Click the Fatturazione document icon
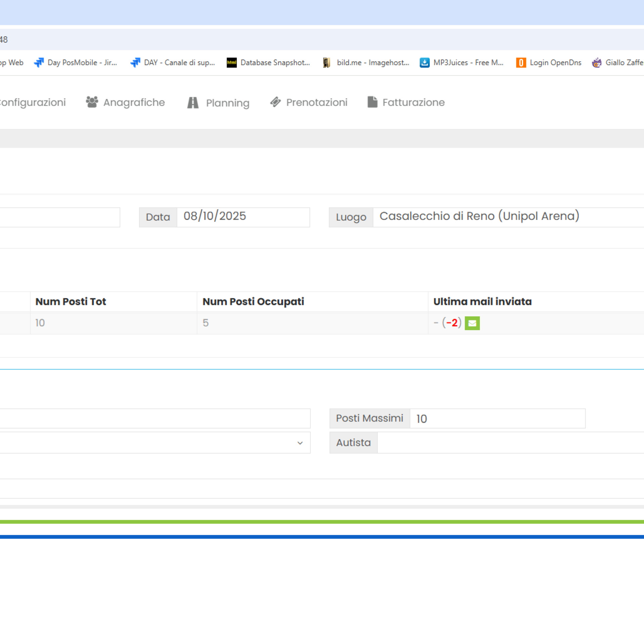644x644 pixels. click(x=372, y=102)
